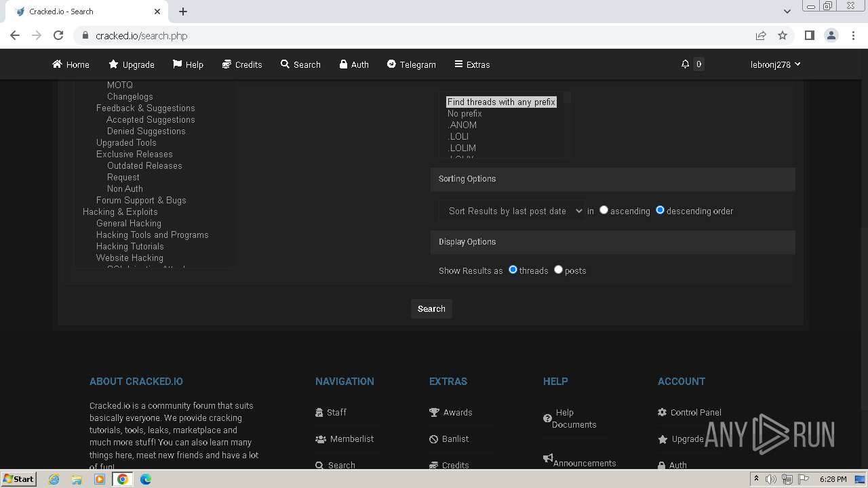This screenshot has height=488, width=868.
Task: Open Chrome profile avatar
Action: point(831,35)
